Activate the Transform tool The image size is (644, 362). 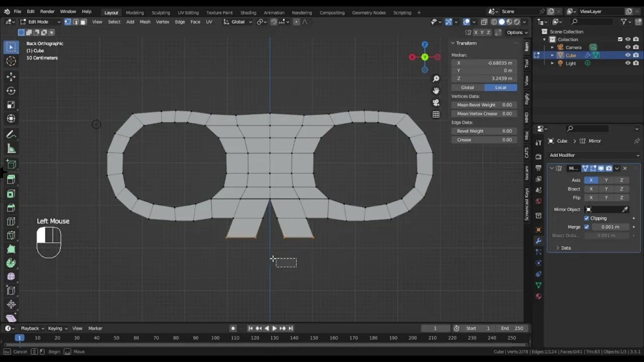point(11,119)
